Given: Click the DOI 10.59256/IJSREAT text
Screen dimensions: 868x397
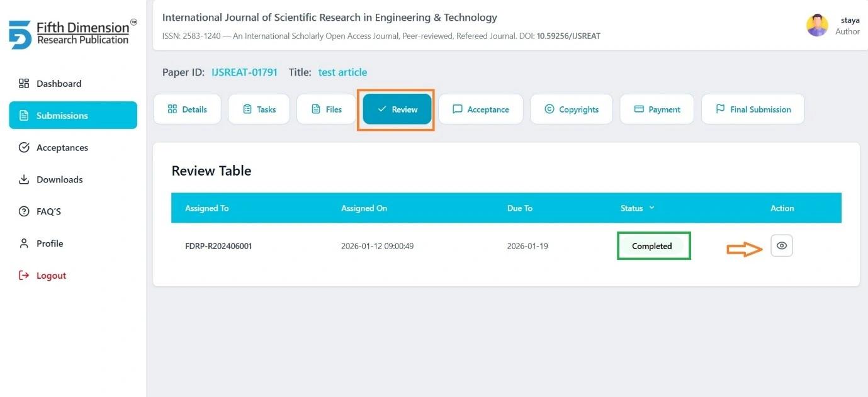Looking at the screenshot, I should click(568, 36).
